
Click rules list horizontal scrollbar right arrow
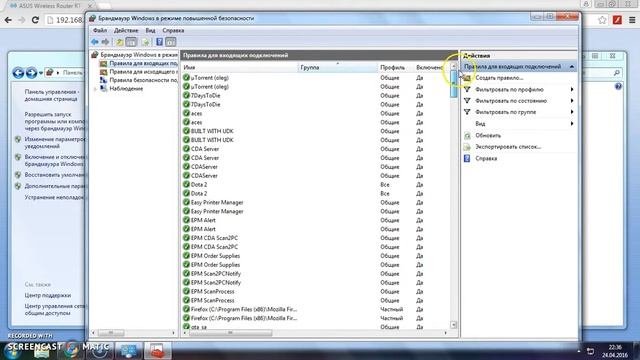click(x=445, y=333)
